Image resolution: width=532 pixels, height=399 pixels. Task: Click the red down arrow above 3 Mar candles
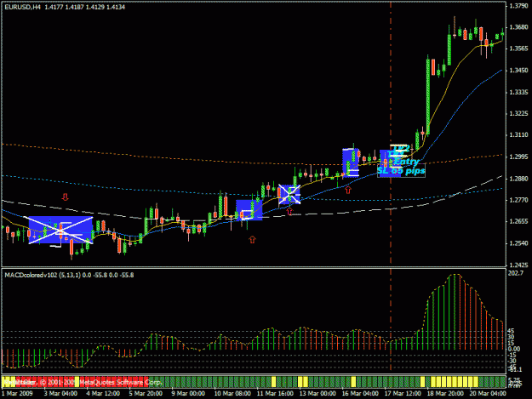(x=66, y=197)
